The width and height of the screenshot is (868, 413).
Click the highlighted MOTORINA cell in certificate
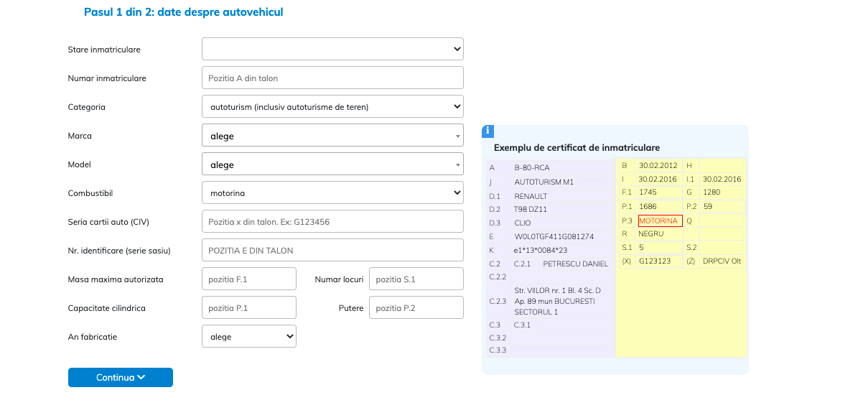(660, 221)
